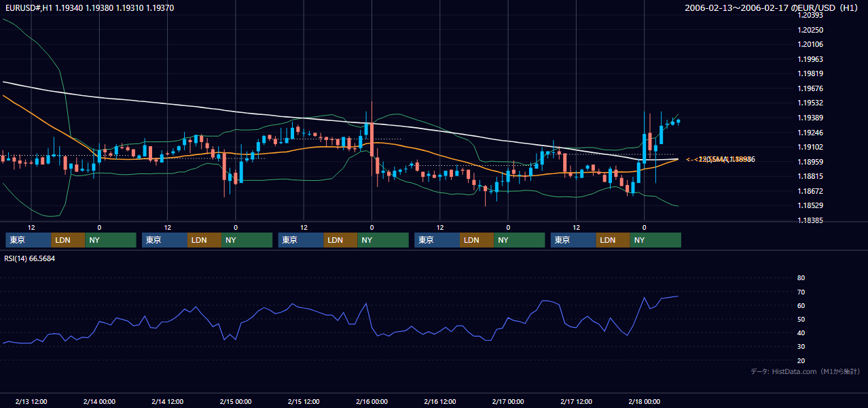
Task: Select the RSI(14) 66.5684 indicator label
Action: (29, 258)
